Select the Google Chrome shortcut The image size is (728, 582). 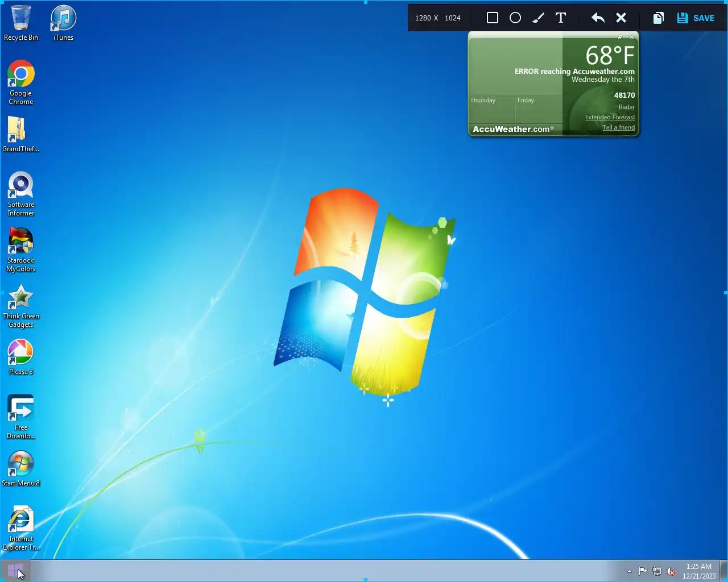[21, 83]
